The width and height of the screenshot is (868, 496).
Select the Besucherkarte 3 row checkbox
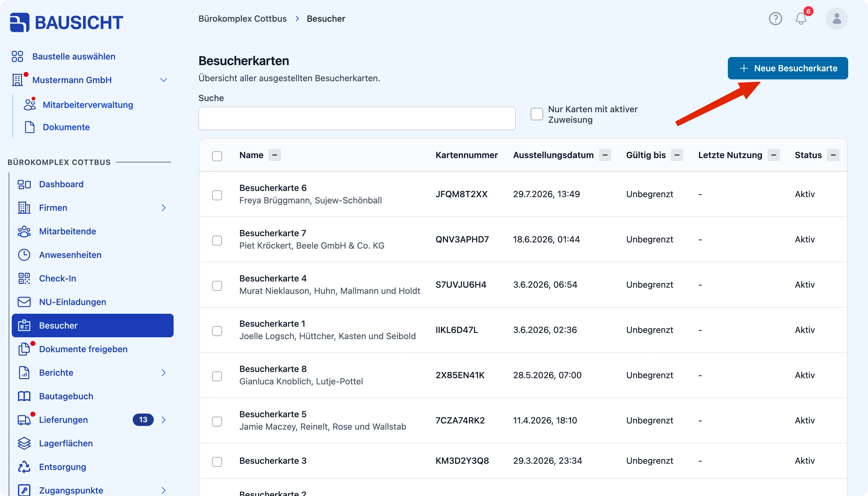217,462
